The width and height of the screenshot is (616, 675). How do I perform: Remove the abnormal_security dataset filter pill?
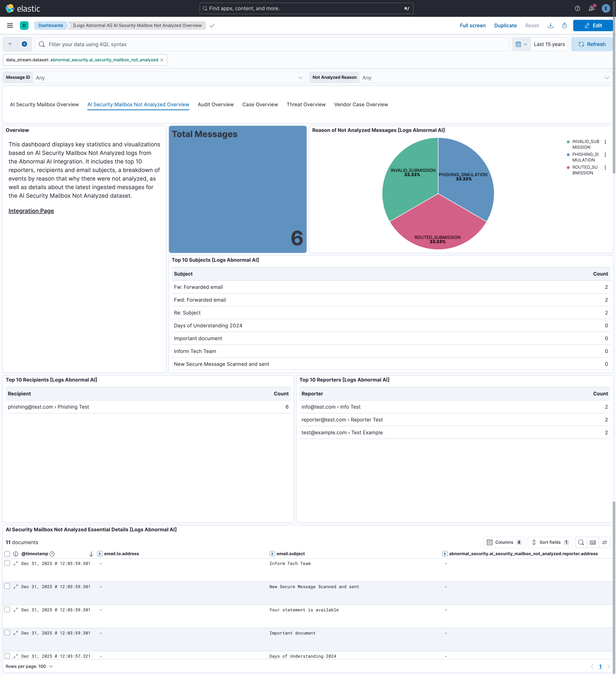pos(162,60)
